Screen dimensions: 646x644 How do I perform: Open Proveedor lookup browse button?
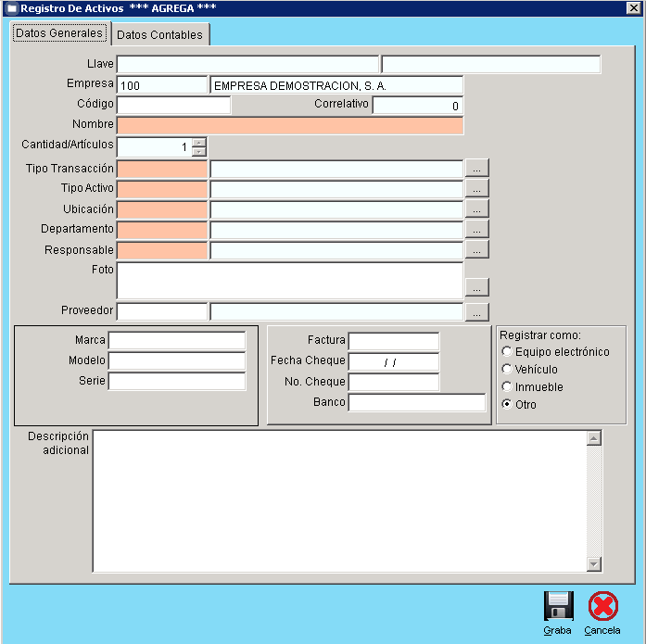point(476,312)
